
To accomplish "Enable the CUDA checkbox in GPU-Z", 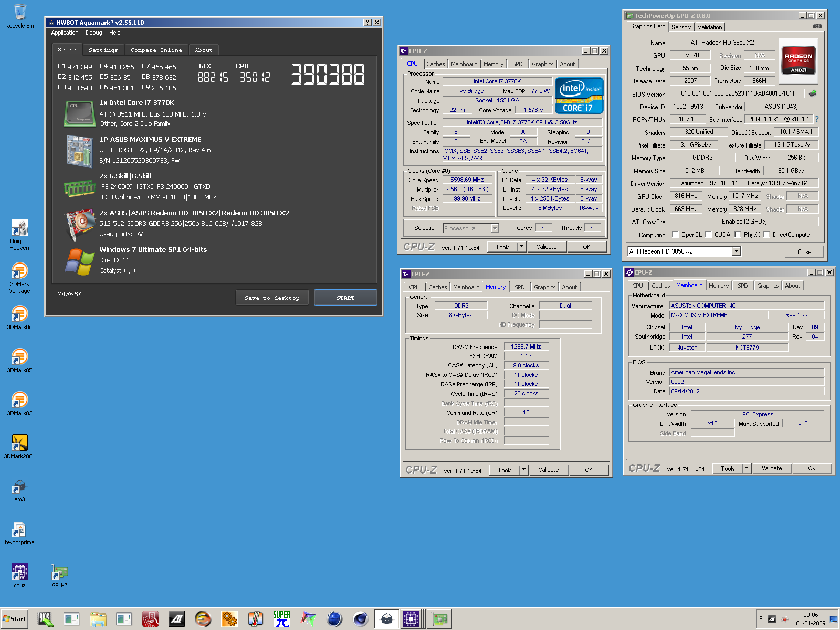I will 709,235.
